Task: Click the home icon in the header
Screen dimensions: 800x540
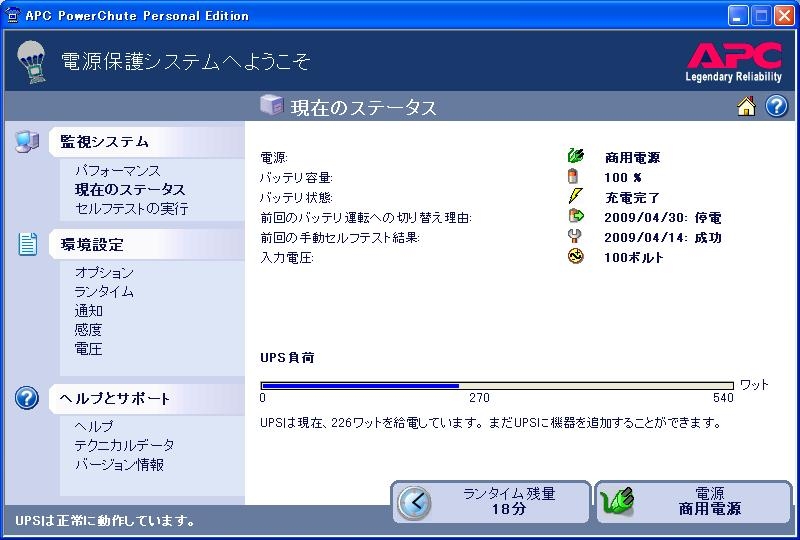Action: tap(746, 107)
